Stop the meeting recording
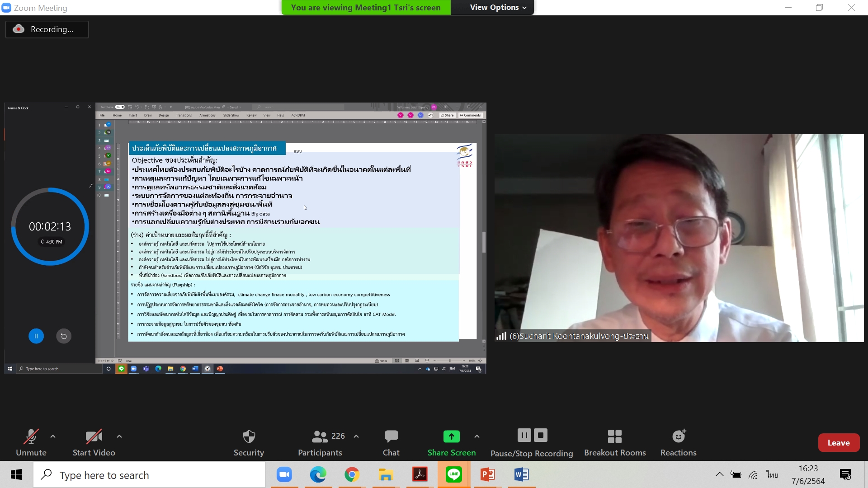 tap(541, 435)
